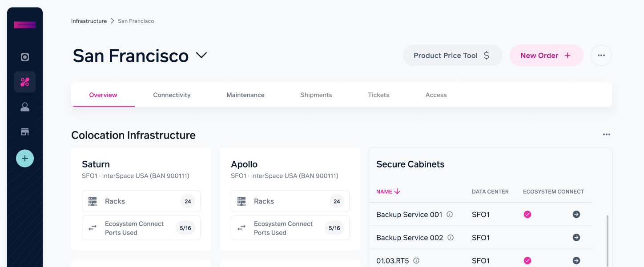The image size is (644, 267).
Task: Open 01.03.RT5 row arrow
Action: tap(576, 261)
